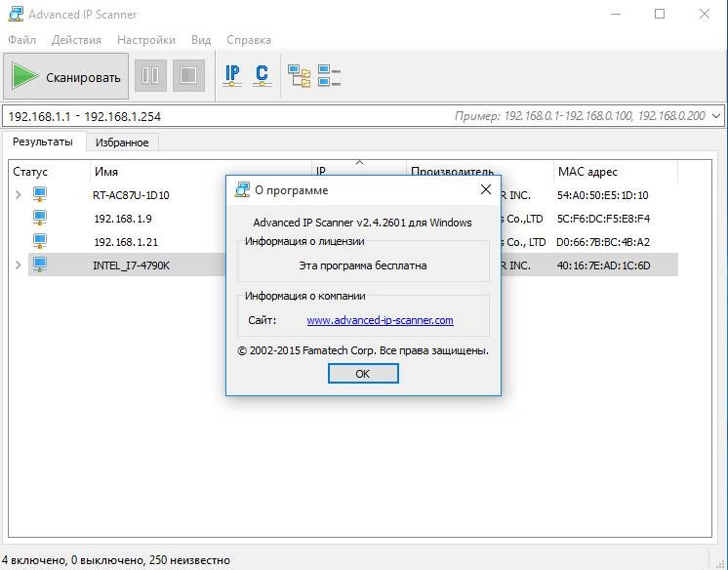Open the www.advanced-ip-scanner.com link
Image resolution: width=728 pixels, height=570 pixels.
coord(380,320)
